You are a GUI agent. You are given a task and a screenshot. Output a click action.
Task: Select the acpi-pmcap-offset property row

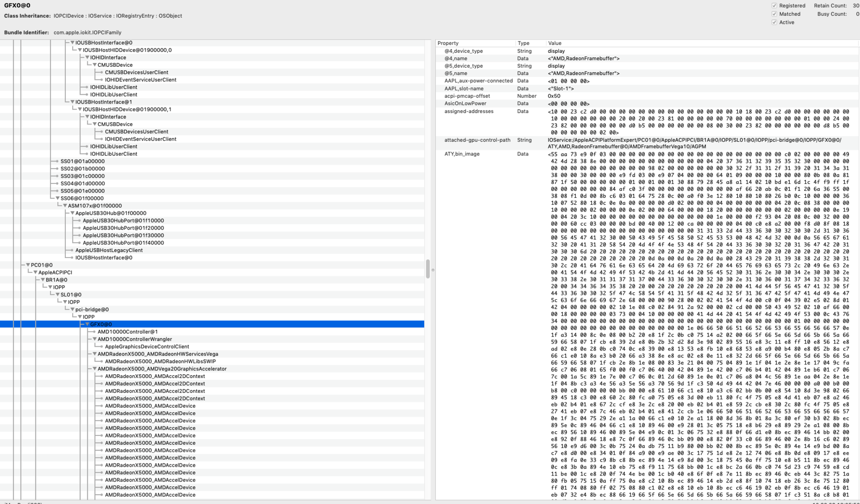(647, 96)
